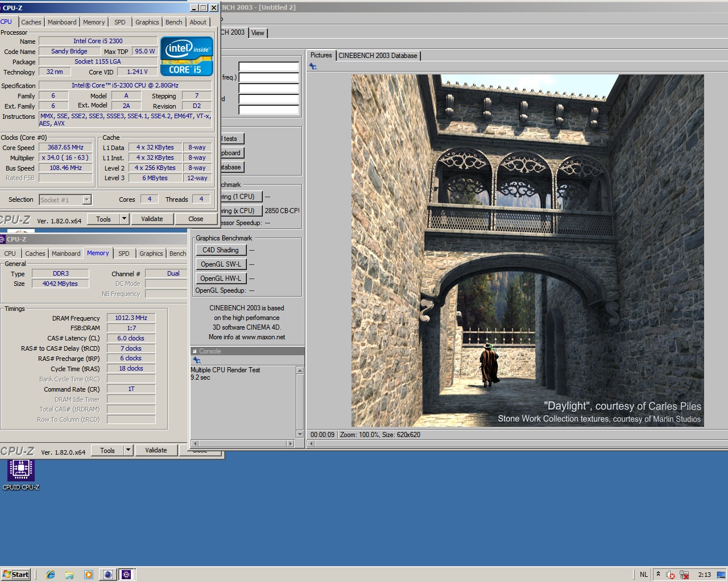
Task: Select SPD tab in lower CPU-Z window
Action: point(124,253)
